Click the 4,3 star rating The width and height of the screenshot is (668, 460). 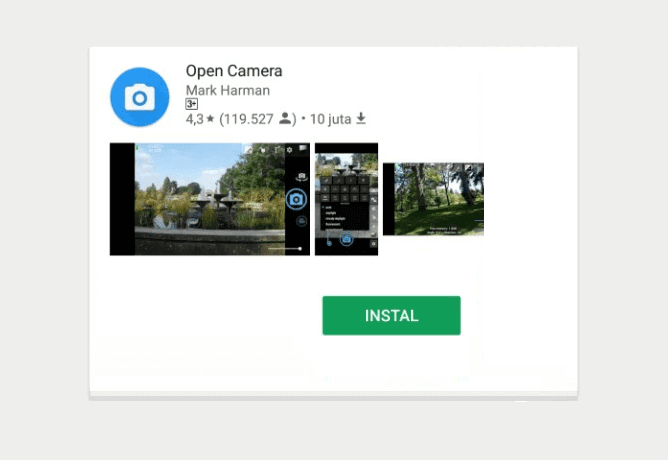(200, 119)
